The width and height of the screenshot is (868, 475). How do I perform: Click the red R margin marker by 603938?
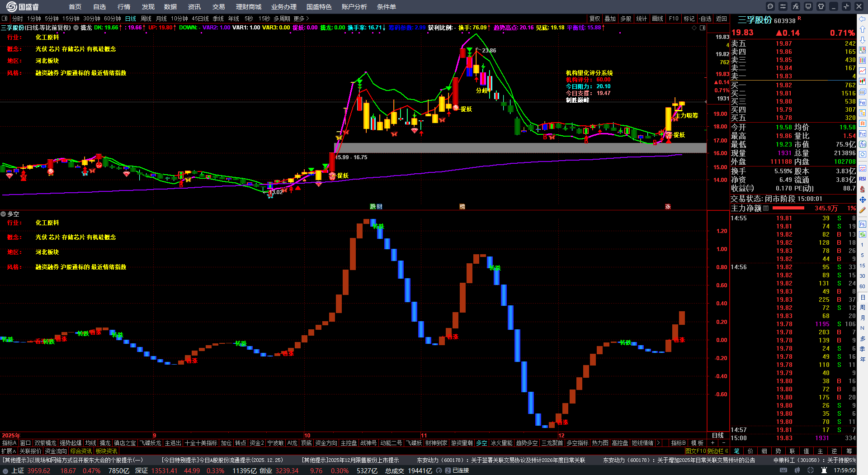click(799, 18)
